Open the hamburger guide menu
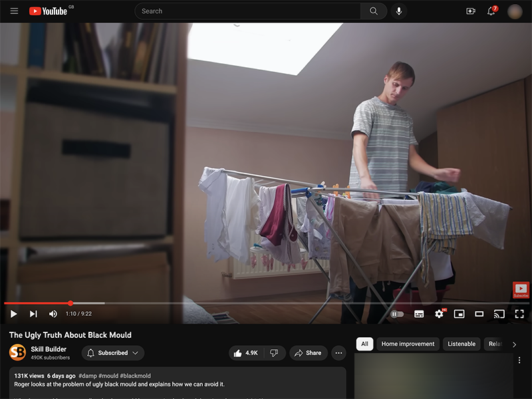Viewport: 532px width, 399px height. tap(14, 11)
